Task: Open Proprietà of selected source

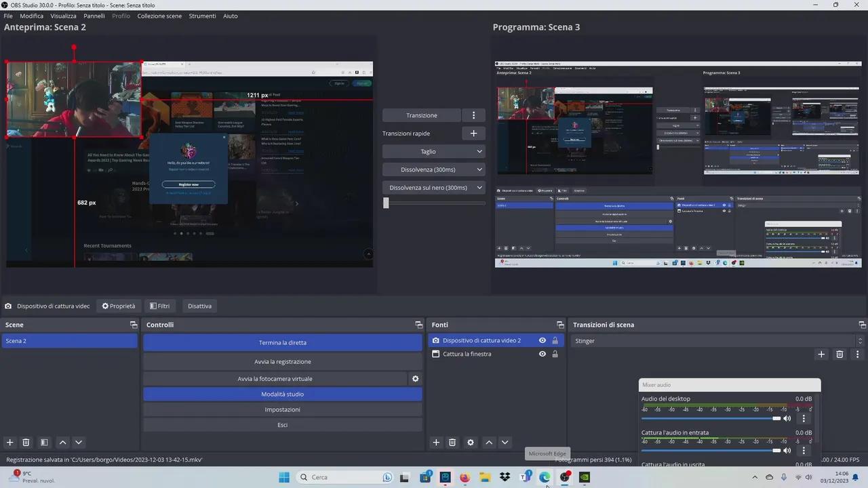Action: (119, 306)
